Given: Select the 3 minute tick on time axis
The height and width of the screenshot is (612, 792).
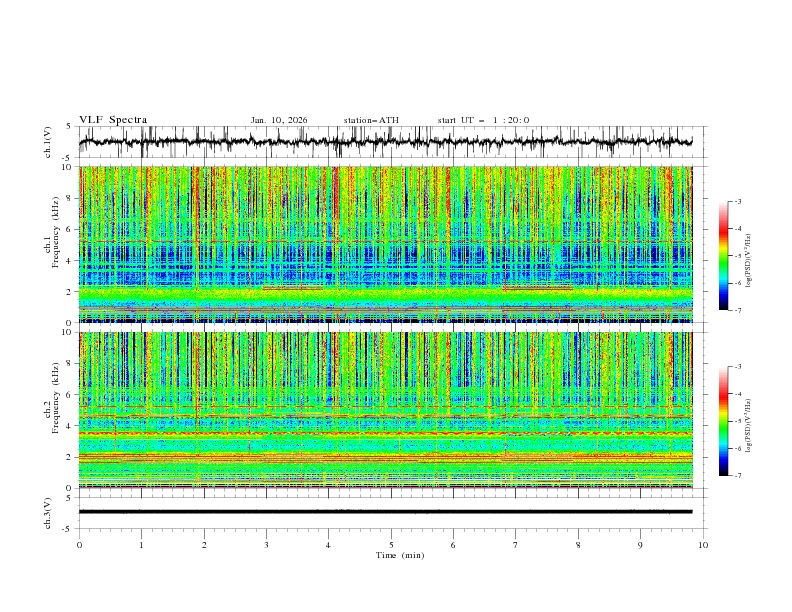Looking at the screenshot, I should [x=266, y=544].
